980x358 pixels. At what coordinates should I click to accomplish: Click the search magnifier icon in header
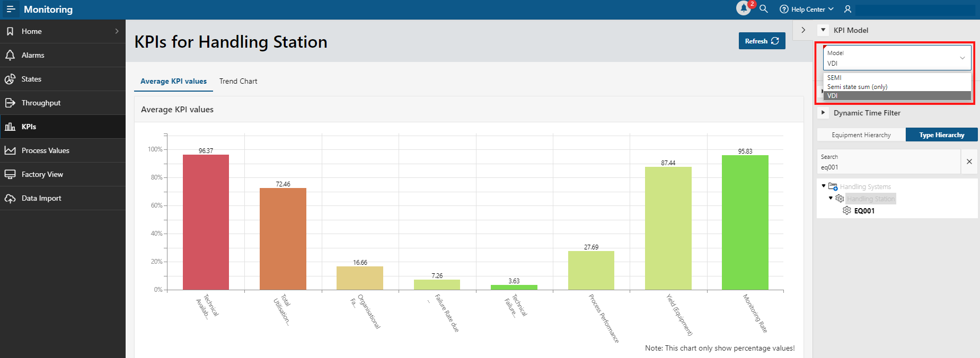tap(764, 9)
